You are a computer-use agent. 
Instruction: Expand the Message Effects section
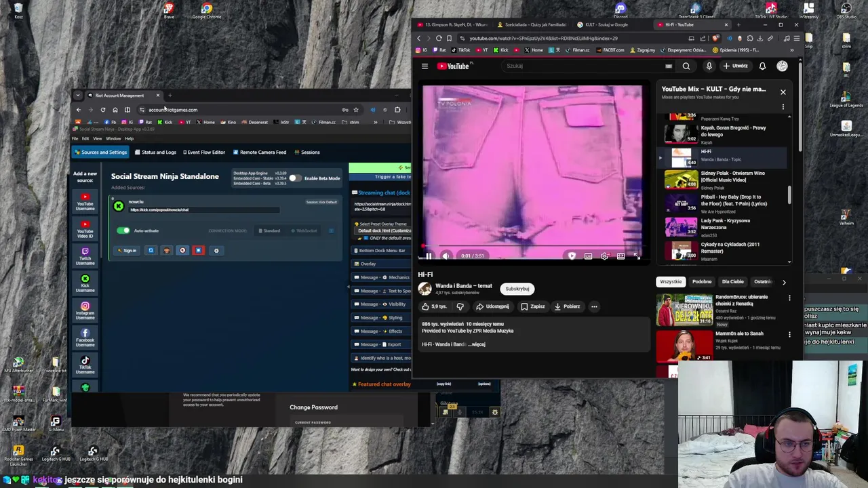[x=381, y=331]
